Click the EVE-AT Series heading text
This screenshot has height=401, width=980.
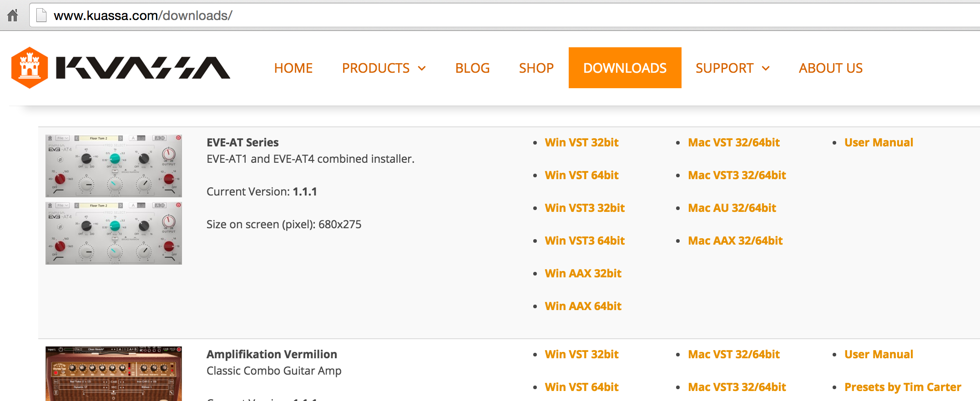click(242, 142)
